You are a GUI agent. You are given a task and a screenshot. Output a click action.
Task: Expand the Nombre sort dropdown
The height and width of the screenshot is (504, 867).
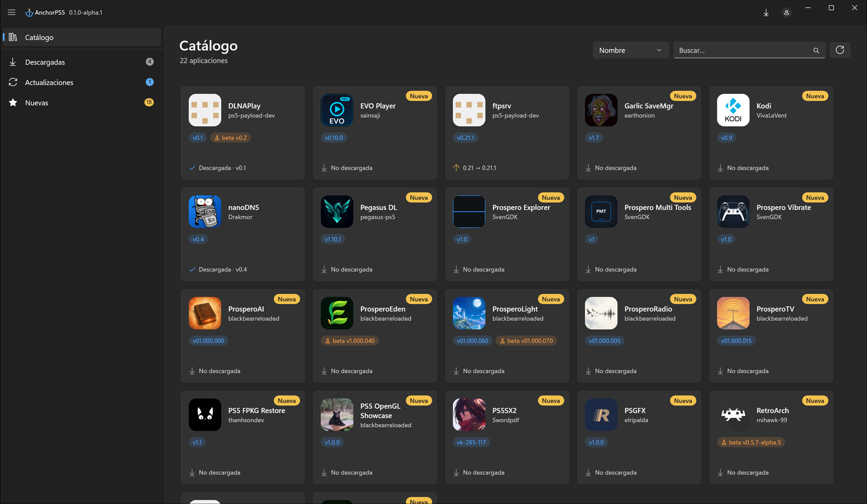pos(631,50)
